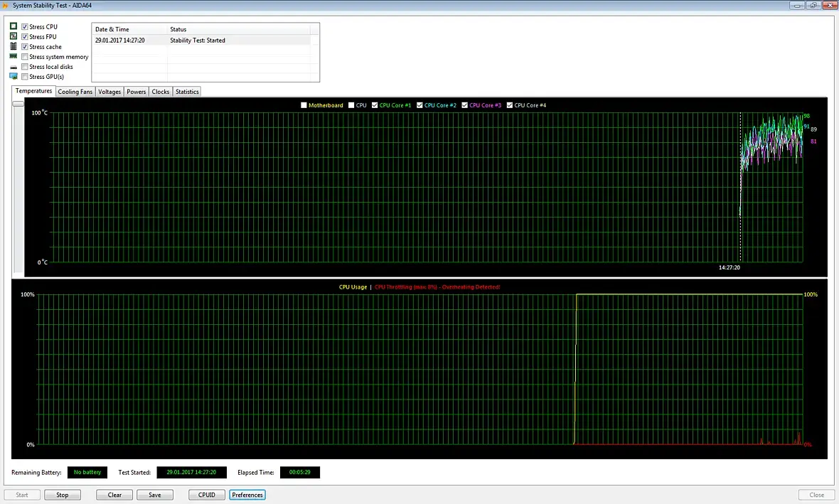Minimize the AIDA64 window
This screenshot has height=504, width=839.
[x=797, y=6]
